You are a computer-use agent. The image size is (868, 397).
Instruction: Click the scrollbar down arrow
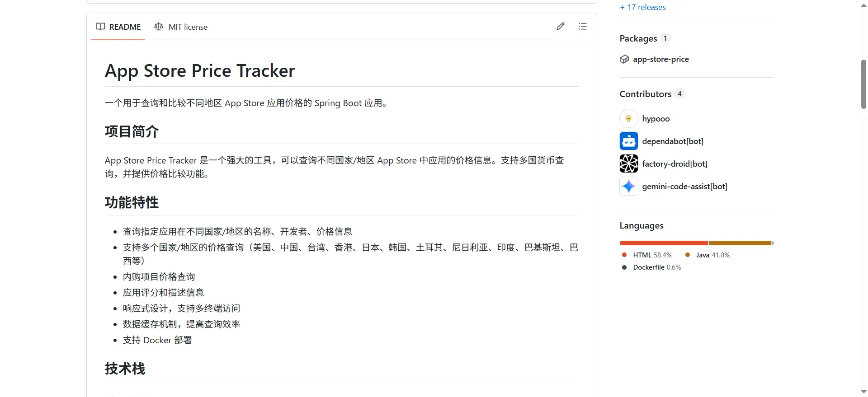click(863, 392)
